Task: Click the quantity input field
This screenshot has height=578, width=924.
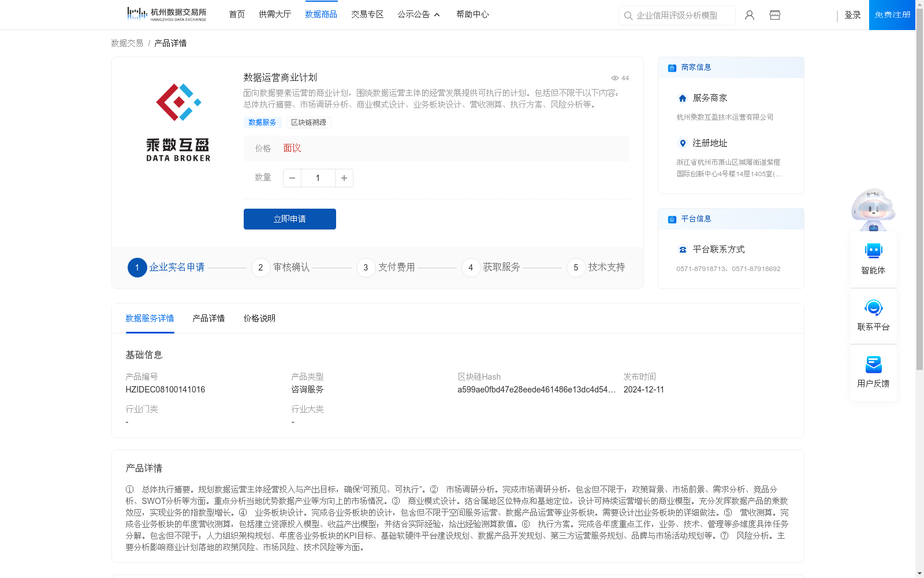Action: [318, 178]
